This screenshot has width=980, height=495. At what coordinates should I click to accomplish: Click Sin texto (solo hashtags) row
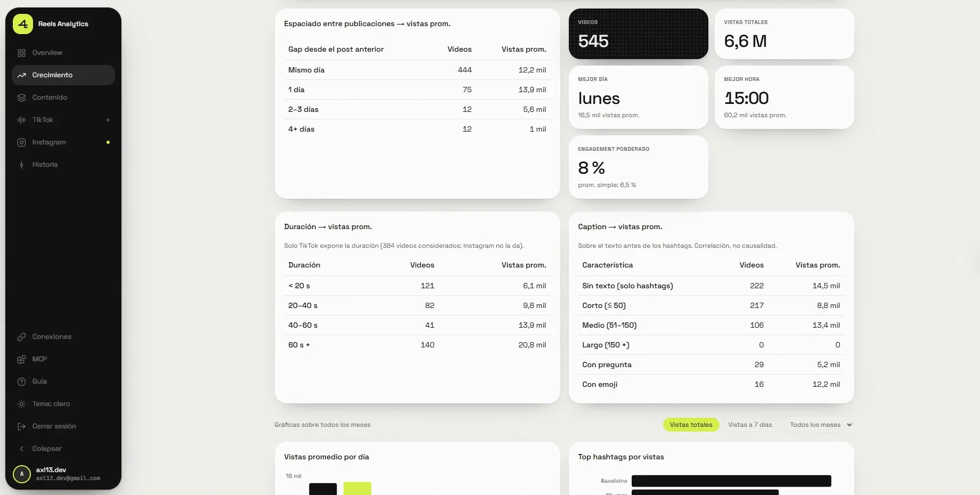click(x=711, y=286)
